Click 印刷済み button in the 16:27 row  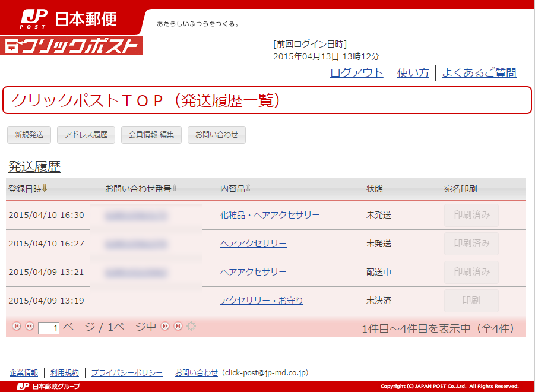click(471, 244)
